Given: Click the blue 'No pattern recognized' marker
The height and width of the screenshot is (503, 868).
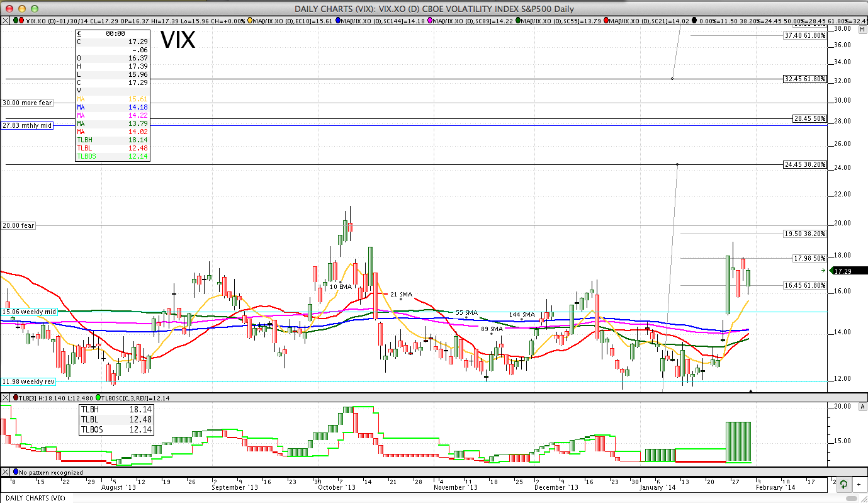Looking at the screenshot, I should 15,472.
